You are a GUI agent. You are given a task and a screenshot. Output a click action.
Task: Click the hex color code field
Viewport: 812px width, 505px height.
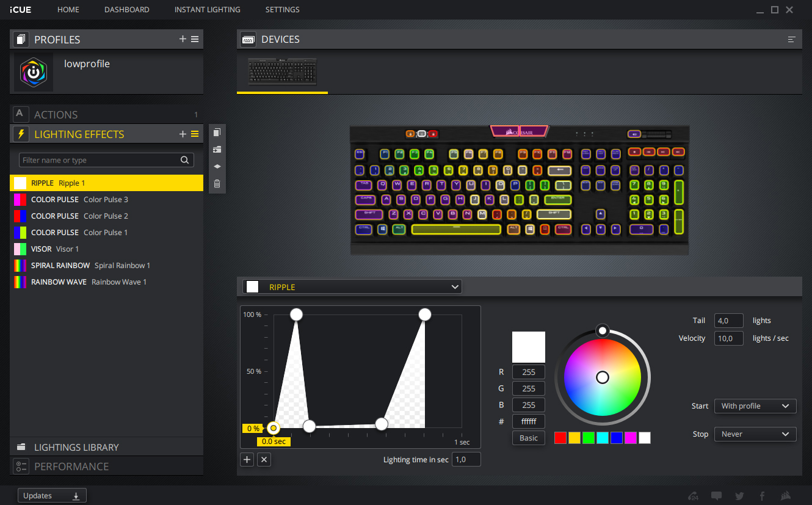pyautogui.click(x=529, y=421)
